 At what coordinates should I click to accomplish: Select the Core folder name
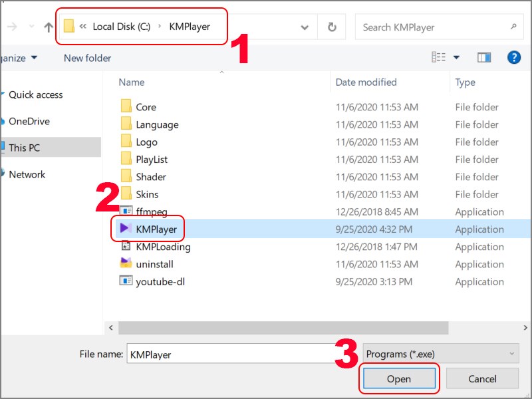pos(146,107)
